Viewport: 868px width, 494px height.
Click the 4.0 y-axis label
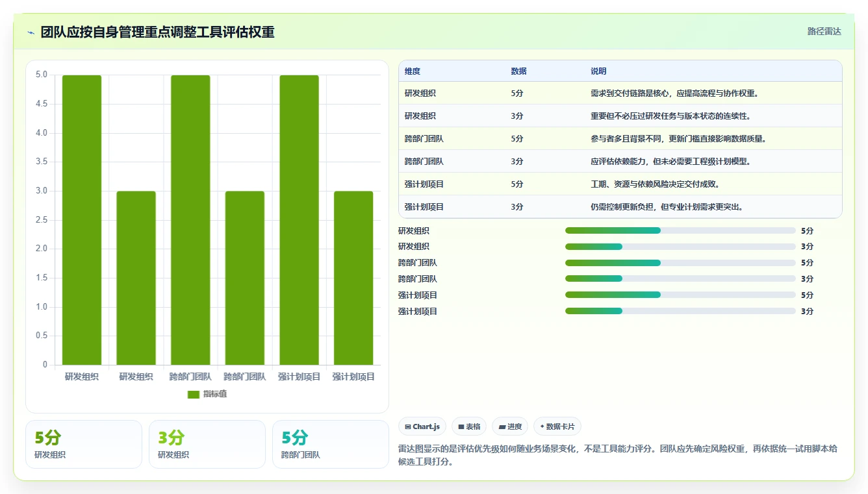pos(42,133)
